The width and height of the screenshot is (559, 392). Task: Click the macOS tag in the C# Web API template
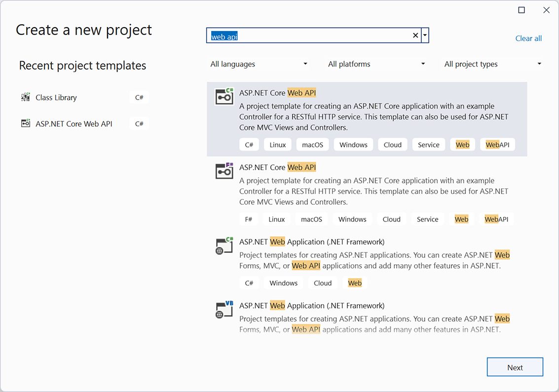pyautogui.click(x=313, y=144)
